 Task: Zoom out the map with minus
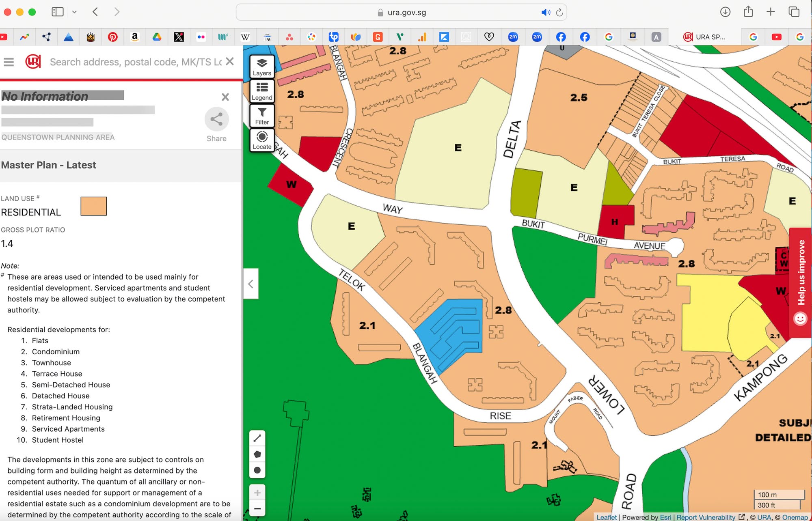point(257,508)
